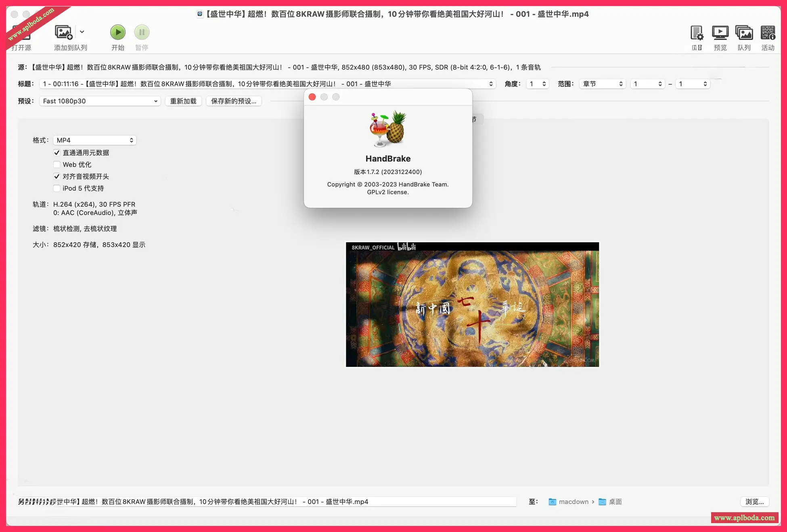
Task: Click Save New Preset button
Action: [x=234, y=101]
